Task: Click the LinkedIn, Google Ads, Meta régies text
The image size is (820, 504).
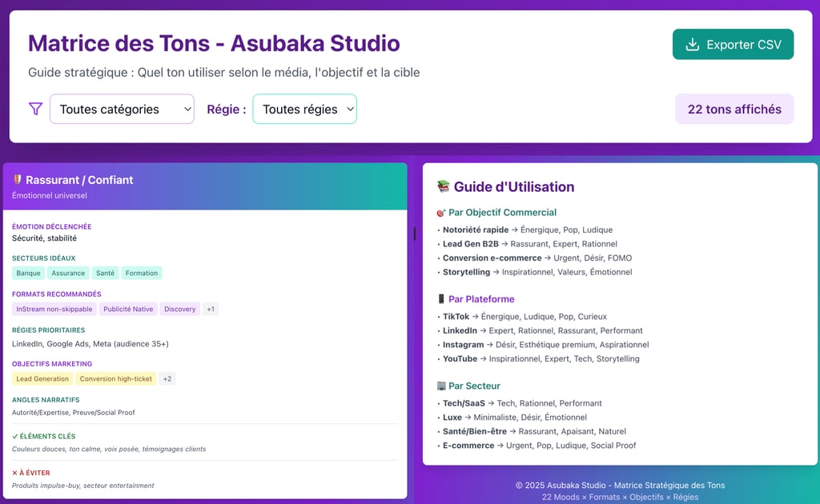Action: [x=90, y=344]
